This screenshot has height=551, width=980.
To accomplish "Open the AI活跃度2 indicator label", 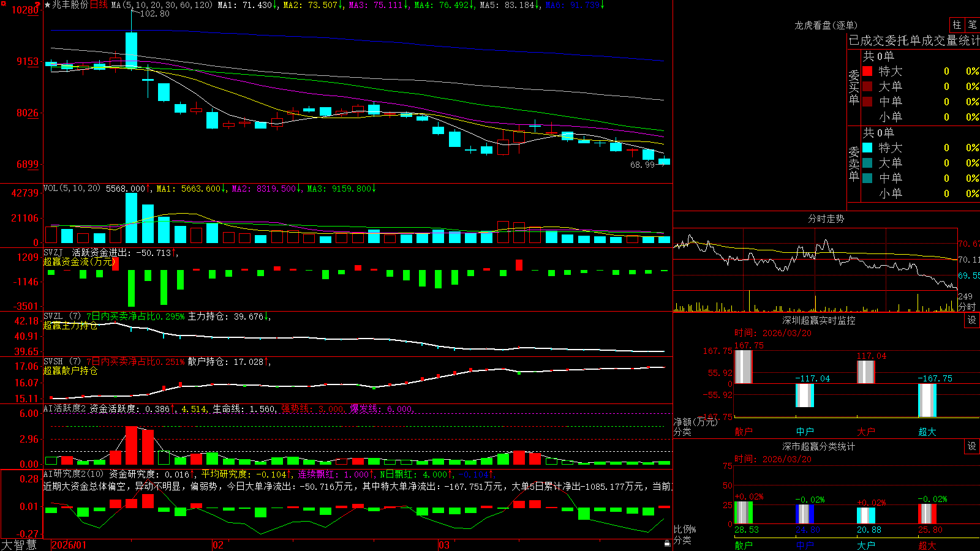I will tap(65, 409).
